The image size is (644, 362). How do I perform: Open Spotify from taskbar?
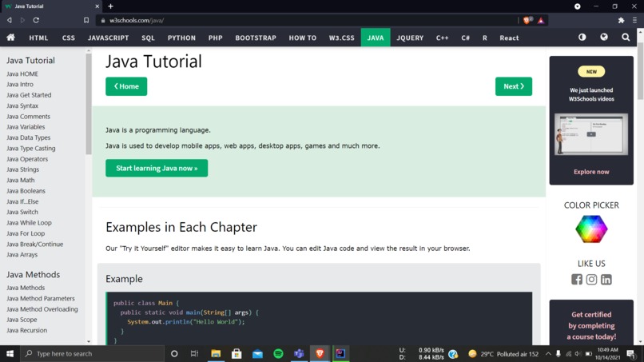(x=278, y=353)
